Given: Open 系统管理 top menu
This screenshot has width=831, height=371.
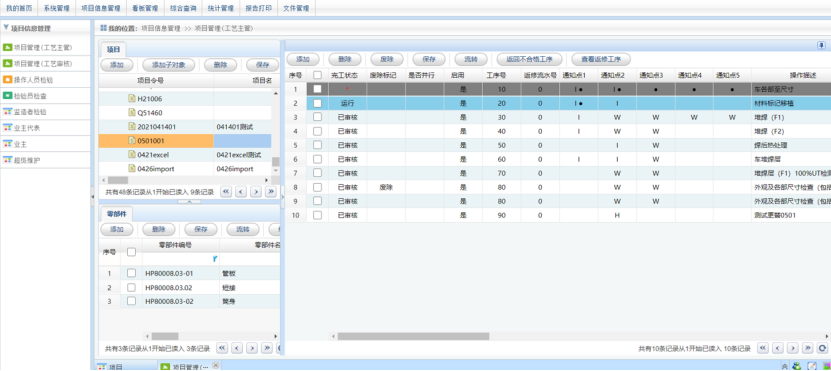Looking at the screenshot, I should click(x=57, y=8).
